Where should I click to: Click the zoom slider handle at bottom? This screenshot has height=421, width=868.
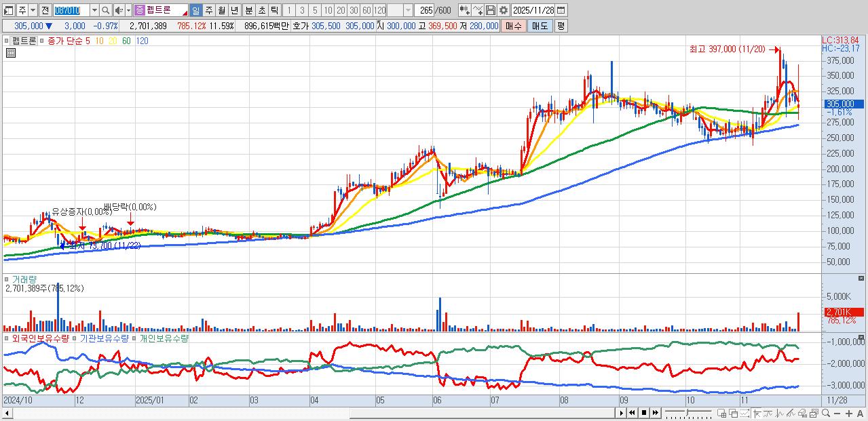tap(687, 412)
